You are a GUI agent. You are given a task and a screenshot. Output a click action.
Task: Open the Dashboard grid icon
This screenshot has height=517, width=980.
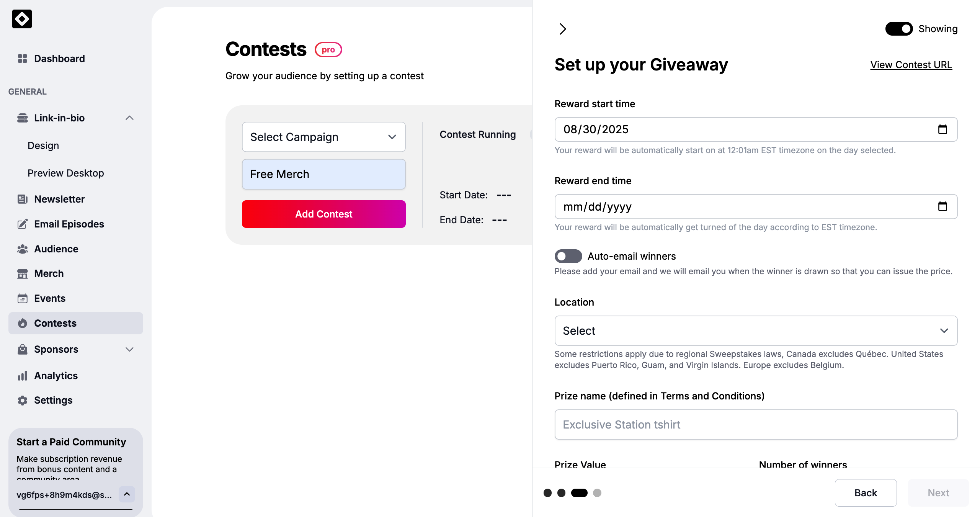click(x=23, y=59)
